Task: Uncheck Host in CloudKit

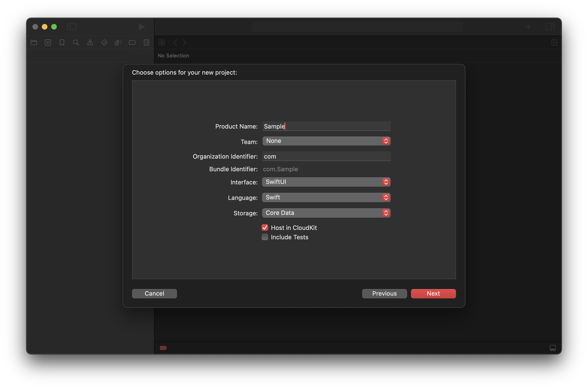Action: tap(265, 228)
